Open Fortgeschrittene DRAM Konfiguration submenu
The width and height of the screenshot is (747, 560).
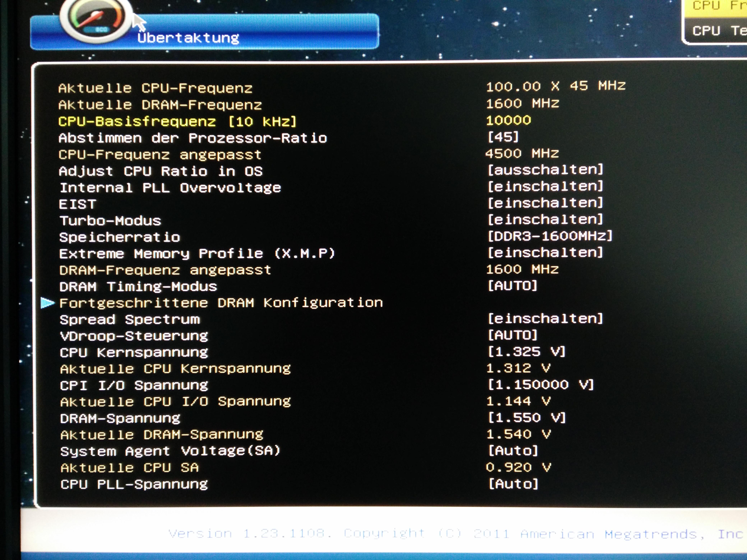(x=221, y=303)
